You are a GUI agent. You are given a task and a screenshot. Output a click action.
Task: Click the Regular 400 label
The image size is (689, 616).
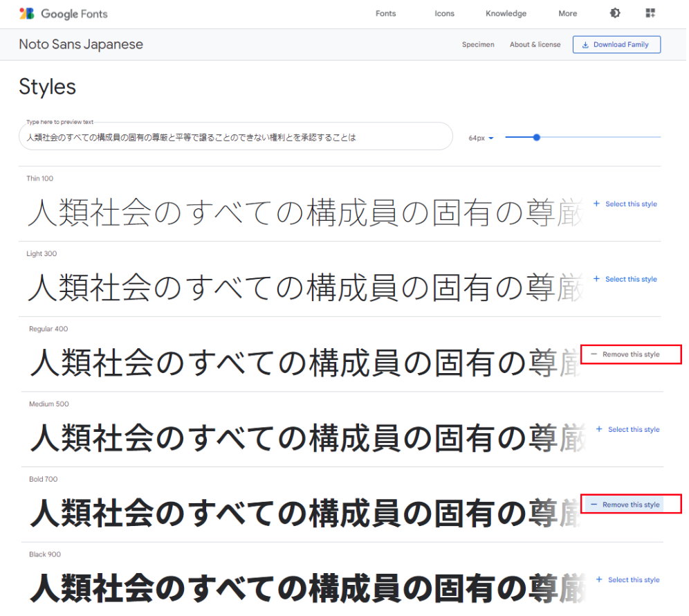[48, 329]
